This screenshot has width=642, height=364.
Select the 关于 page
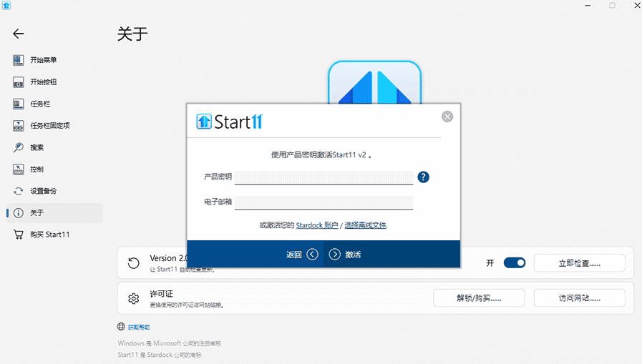[x=55, y=212]
